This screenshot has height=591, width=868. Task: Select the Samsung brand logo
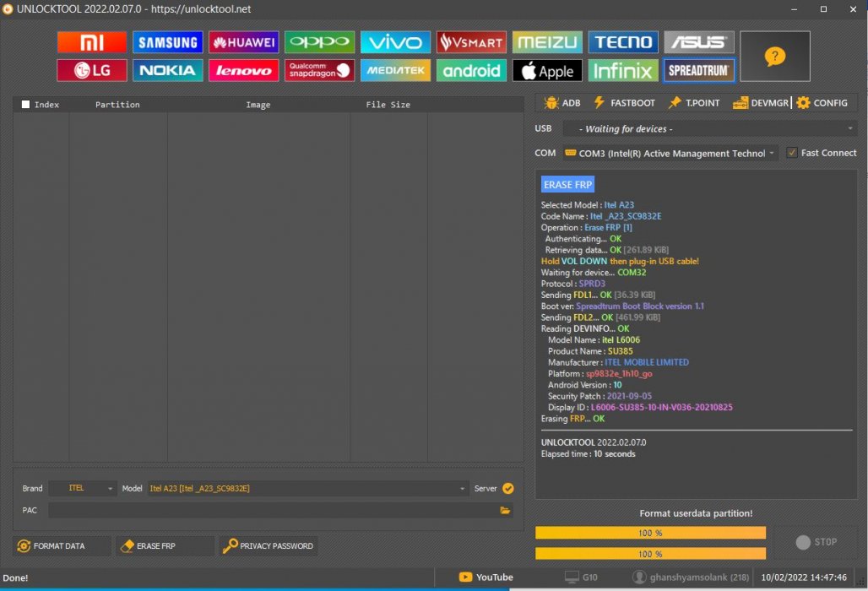point(168,42)
